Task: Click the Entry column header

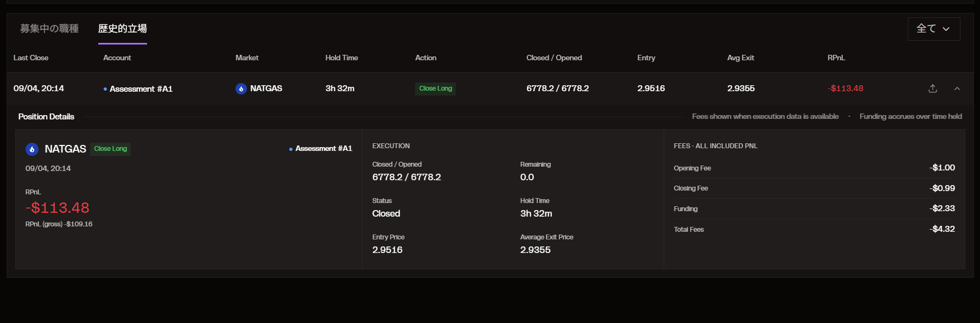Action: (x=646, y=58)
